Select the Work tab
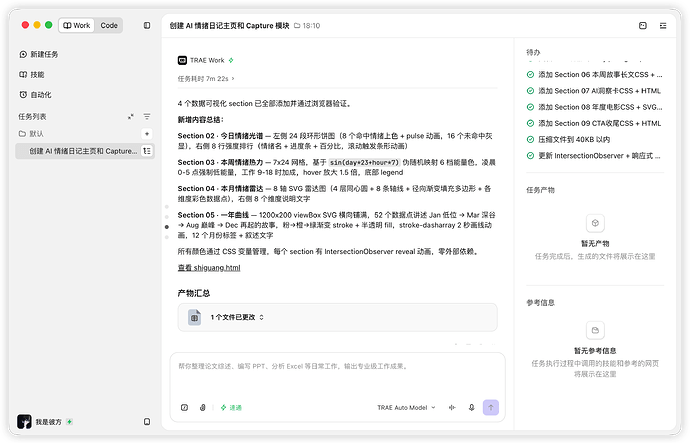Viewport: 690px width, 443px height. 77,26
